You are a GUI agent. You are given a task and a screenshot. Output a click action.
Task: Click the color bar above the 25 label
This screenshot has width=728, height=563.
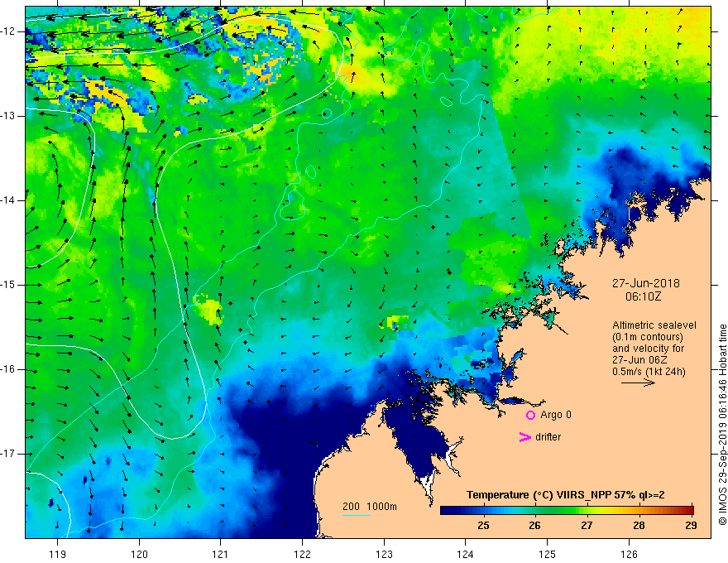coord(483,510)
